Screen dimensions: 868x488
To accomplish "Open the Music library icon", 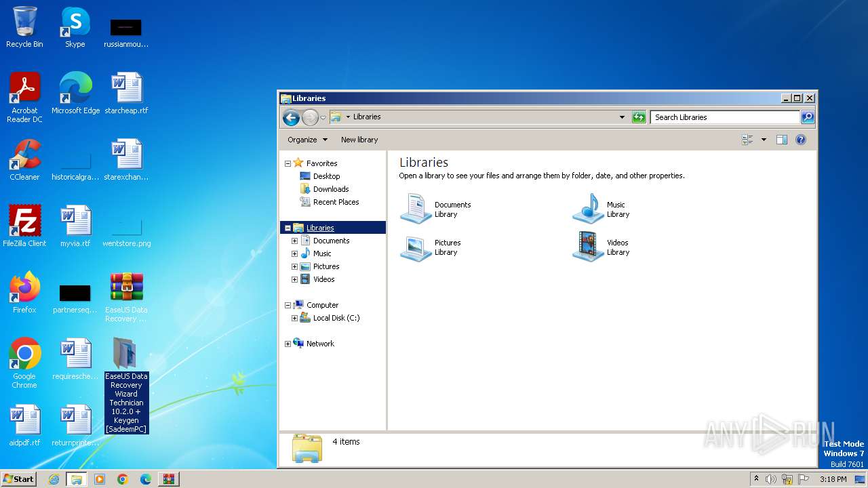I will (588, 209).
